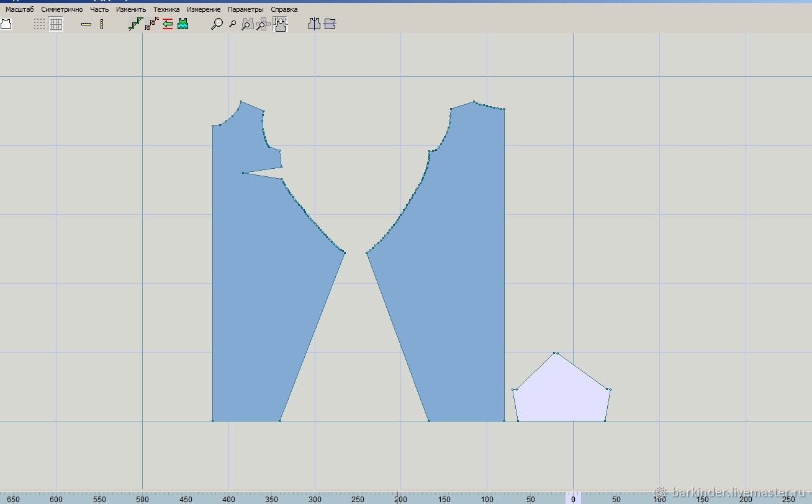Click the small magnifier zoom icon

(x=233, y=24)
